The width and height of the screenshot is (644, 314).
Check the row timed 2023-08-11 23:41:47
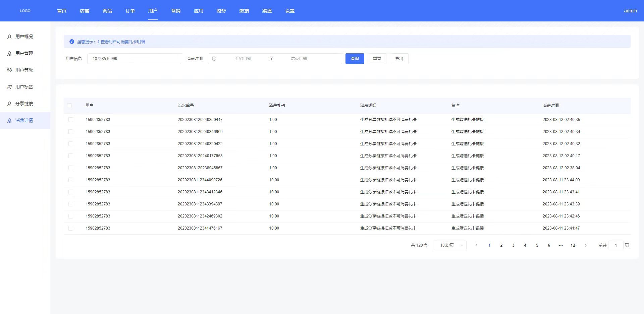pyautogui.click(x=71, y=228)
